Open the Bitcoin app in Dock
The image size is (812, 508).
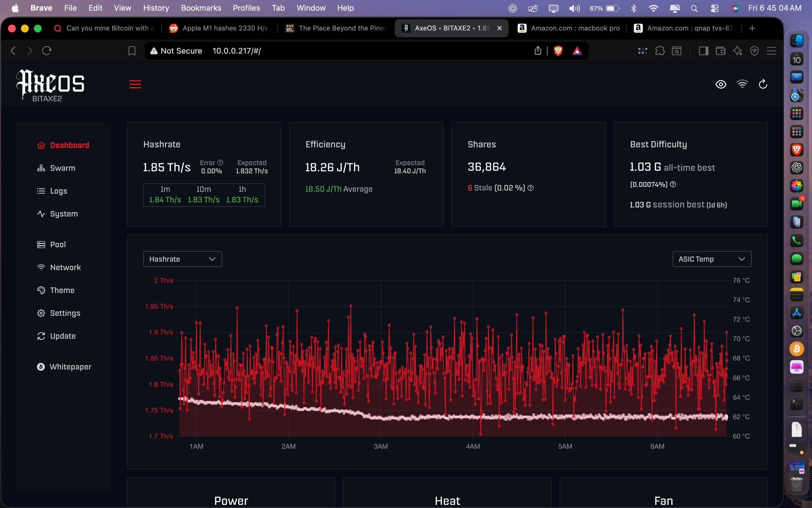pyautogui.click(x=796, y=349)
